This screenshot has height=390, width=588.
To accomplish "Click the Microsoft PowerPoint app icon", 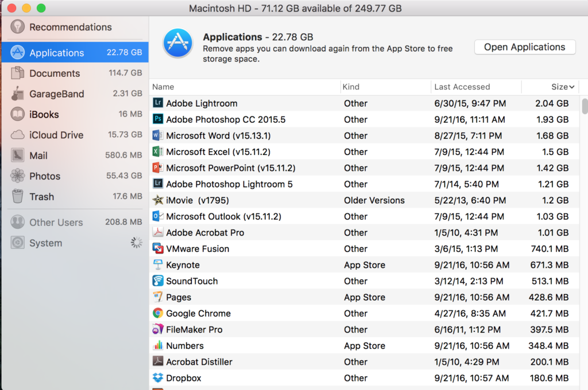I will pos(158,167).
